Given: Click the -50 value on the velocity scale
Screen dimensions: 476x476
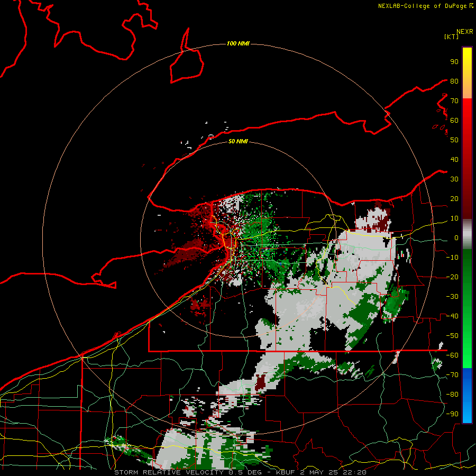Looking at the screenshot, I should [x=452, y=336].
